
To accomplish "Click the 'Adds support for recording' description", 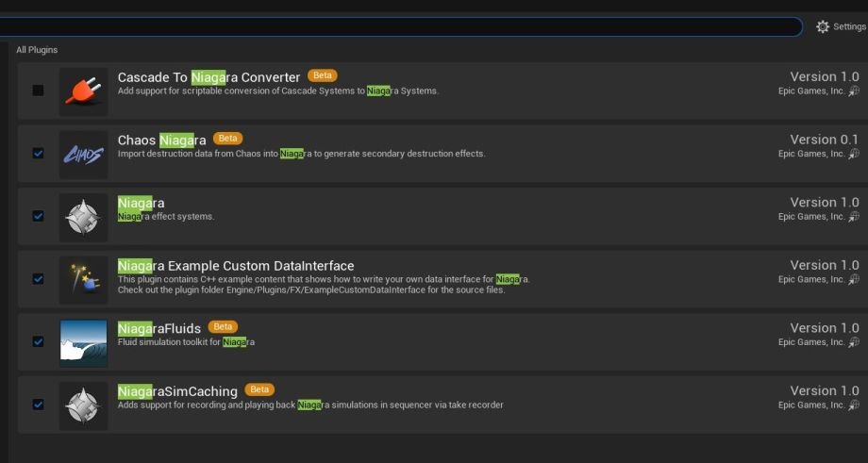I will point(310,405).
